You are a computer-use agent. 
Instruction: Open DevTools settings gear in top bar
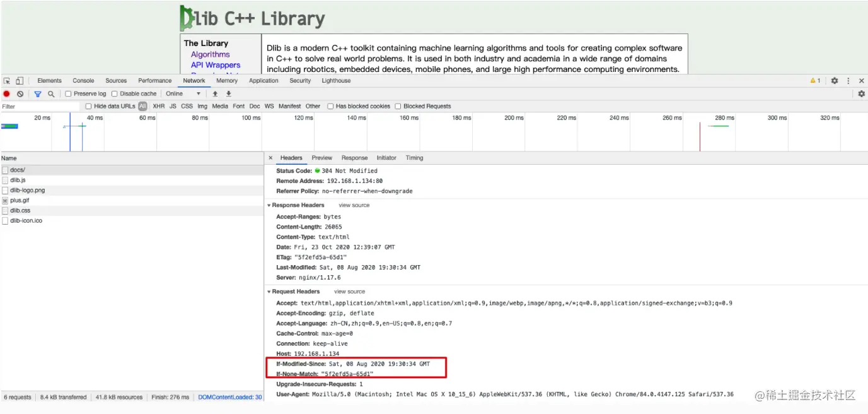pos(835,81)
